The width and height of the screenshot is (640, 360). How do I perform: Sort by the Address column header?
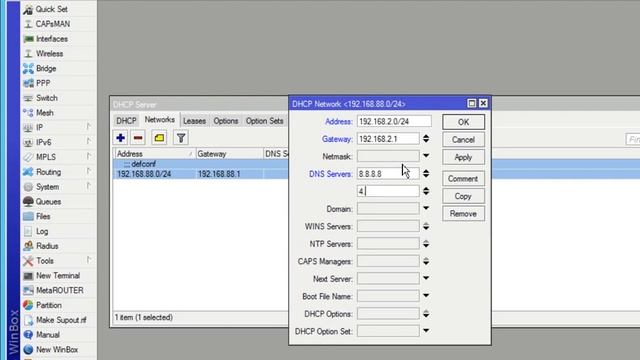pyautogui.click(x=154, y=154)
